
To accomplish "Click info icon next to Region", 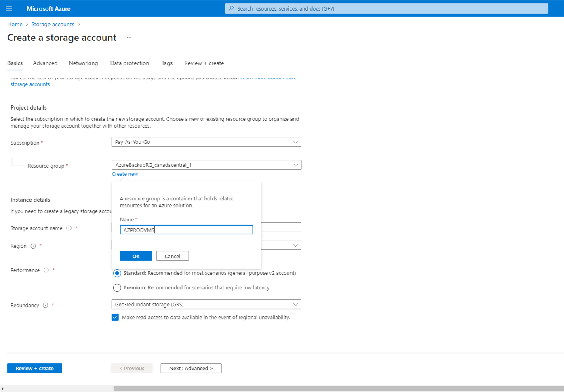I will click(x=33, y=246).
